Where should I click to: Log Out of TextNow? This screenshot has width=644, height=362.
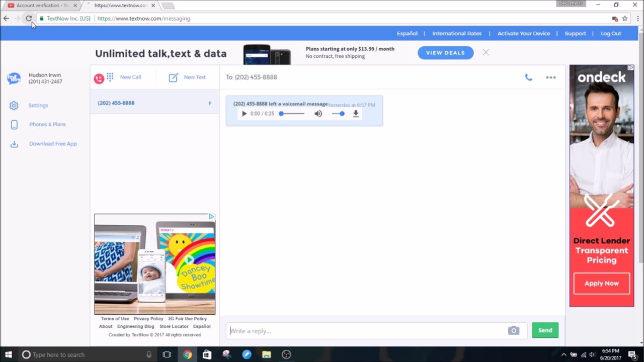tap(611, 34)
